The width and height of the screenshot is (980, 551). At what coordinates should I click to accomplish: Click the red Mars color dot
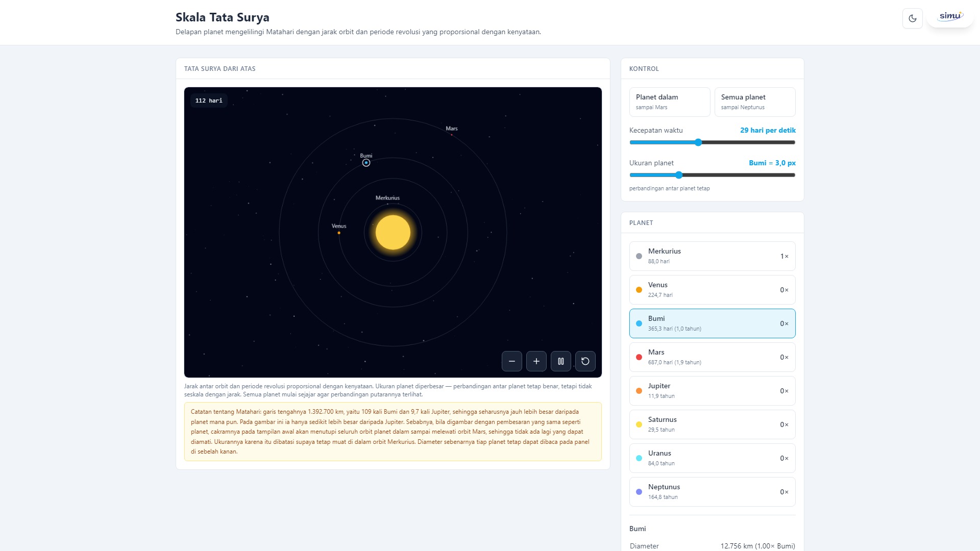639,357
